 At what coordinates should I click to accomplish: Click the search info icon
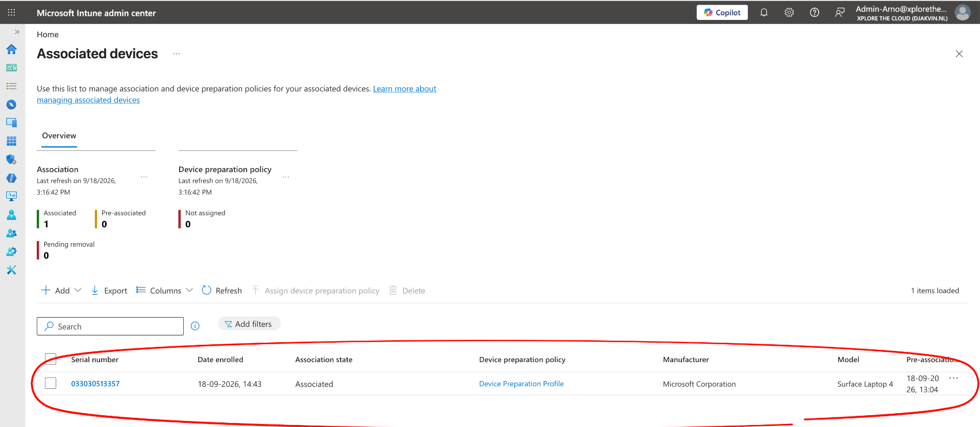click(195, 326)
